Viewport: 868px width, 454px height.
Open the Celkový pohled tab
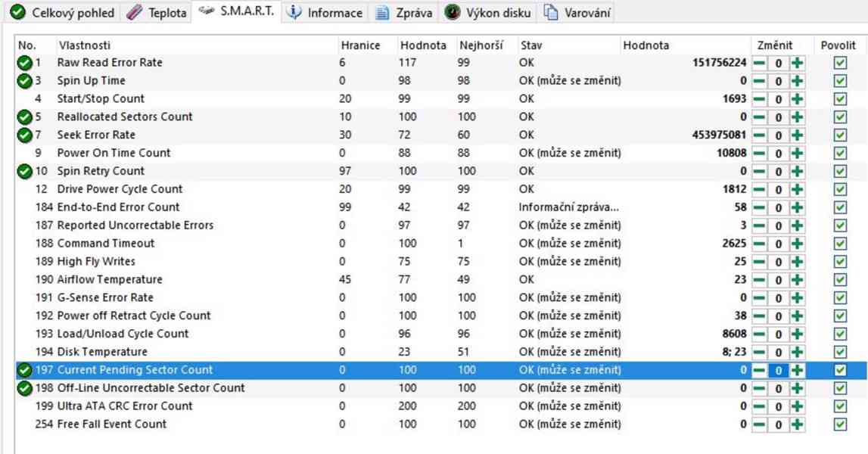[x=63, y=12]
